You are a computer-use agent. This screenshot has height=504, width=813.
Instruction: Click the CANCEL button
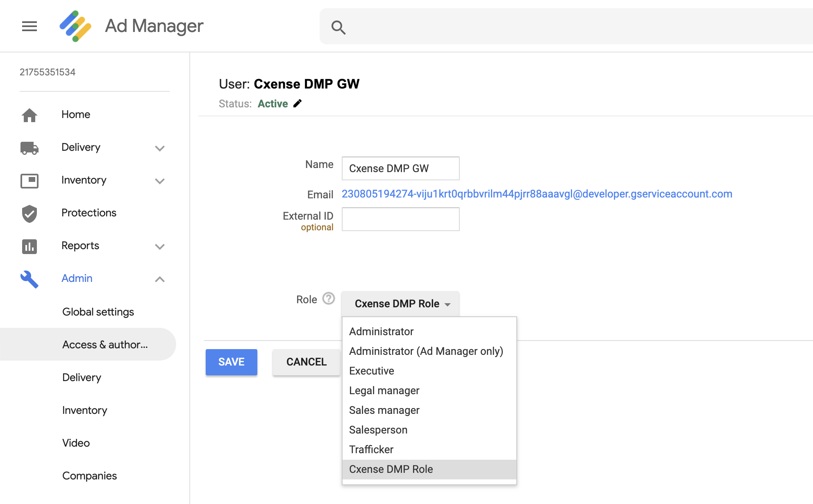[307, 362]
